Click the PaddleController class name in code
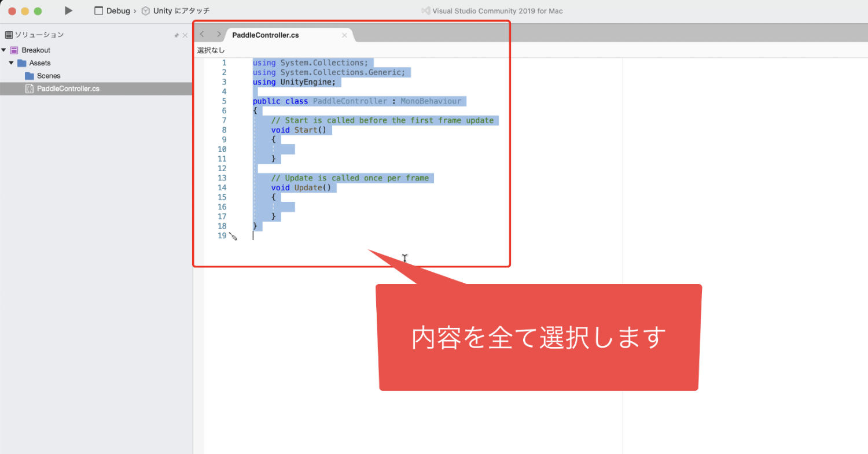This screenshot has width=868, height=454. tap(350, 101)
